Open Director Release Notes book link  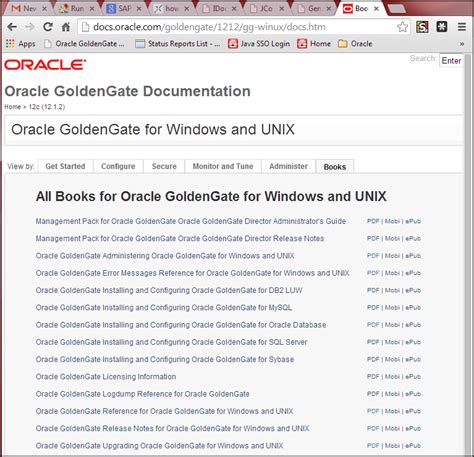coord(180,239)
